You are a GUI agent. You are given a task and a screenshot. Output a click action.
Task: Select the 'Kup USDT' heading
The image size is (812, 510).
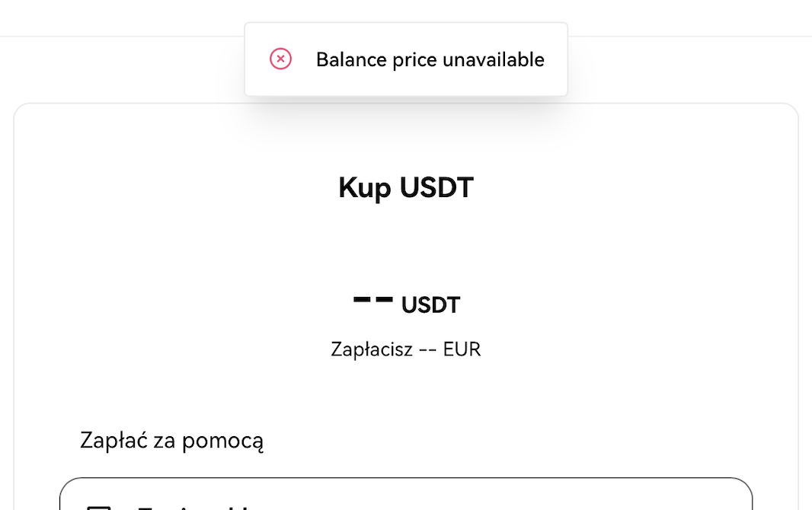406,187
